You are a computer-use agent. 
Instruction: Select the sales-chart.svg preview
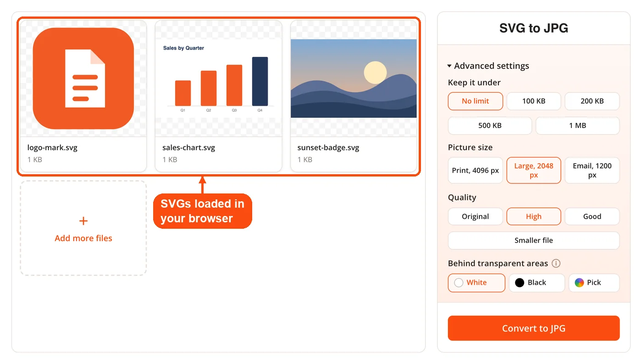point(218,78)
